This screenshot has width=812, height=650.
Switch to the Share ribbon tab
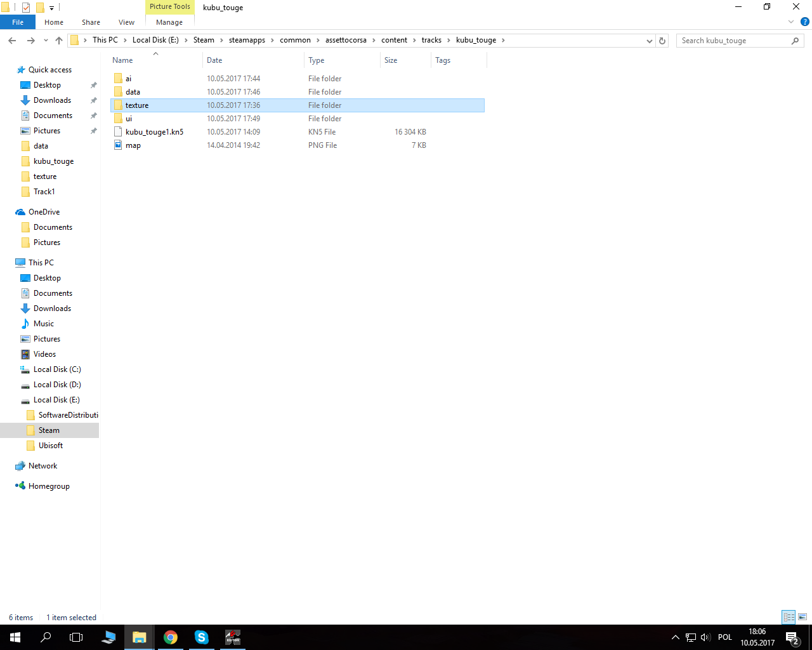pyautogui.click(x=91, y=22)
